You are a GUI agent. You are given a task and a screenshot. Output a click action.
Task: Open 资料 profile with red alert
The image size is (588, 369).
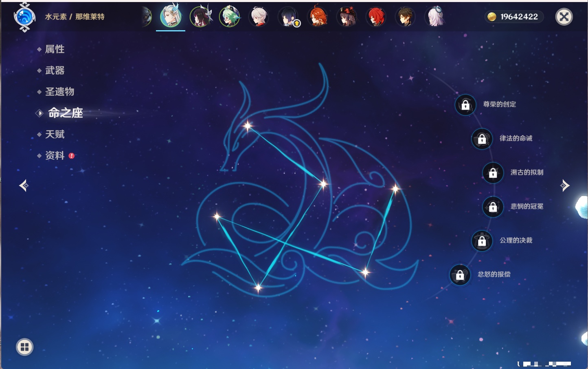[55, 155]
